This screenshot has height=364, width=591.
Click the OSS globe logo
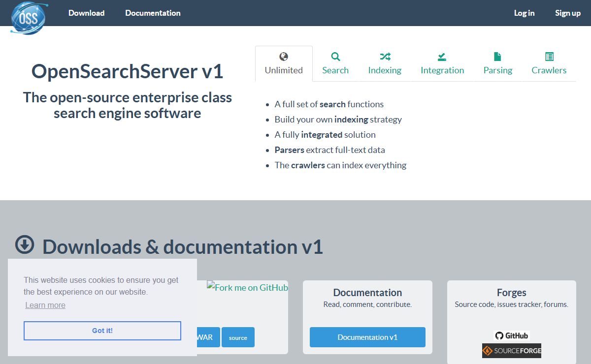pyautogui.click(x=30, y=17)
